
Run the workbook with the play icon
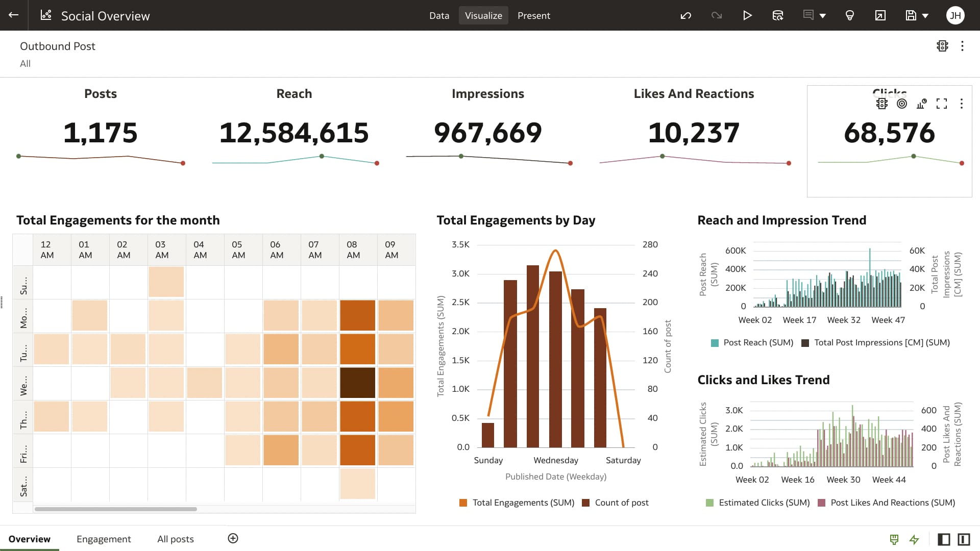[x=747, y=15]
